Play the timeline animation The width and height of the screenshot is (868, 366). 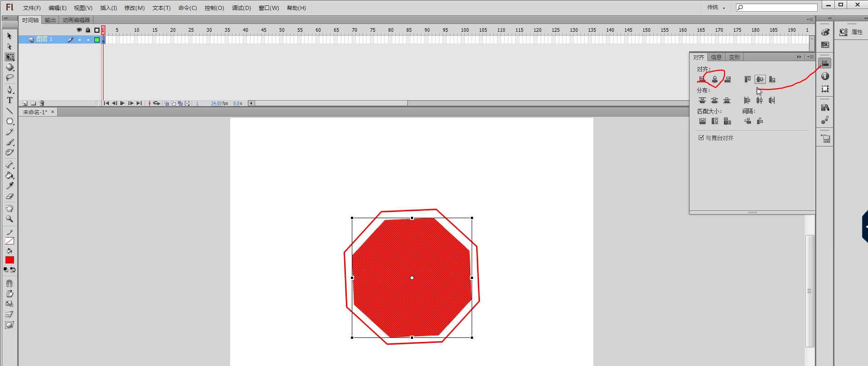click(x=123, y=103)
